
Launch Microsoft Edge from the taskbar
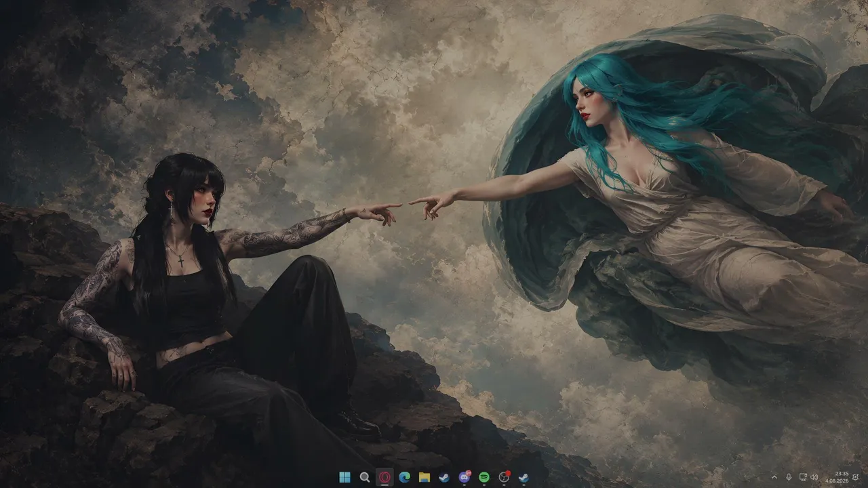405,477
